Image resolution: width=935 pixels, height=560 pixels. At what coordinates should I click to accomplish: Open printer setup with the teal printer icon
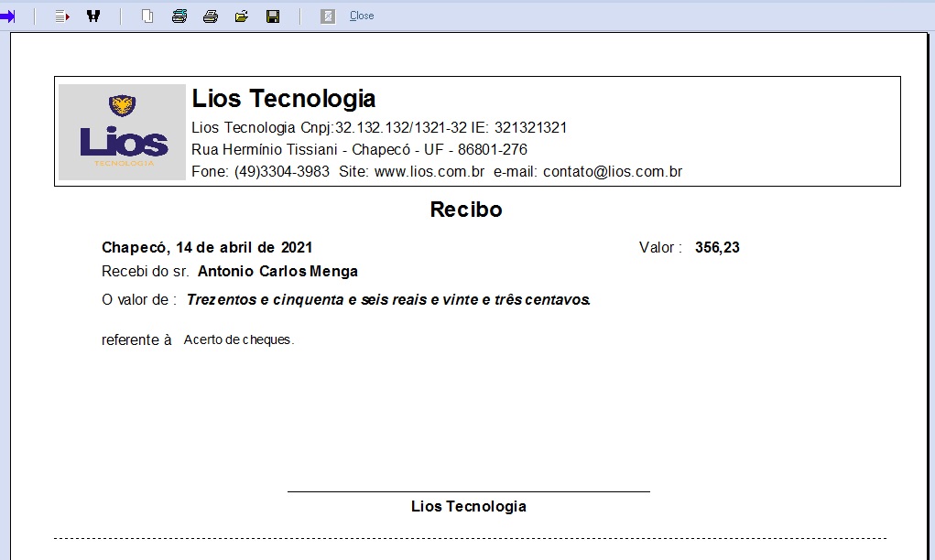coord(179,16)
